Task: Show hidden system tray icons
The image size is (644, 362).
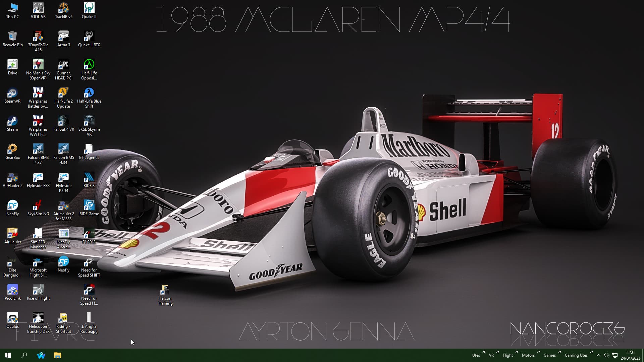Action: click(x=599, y=355)
